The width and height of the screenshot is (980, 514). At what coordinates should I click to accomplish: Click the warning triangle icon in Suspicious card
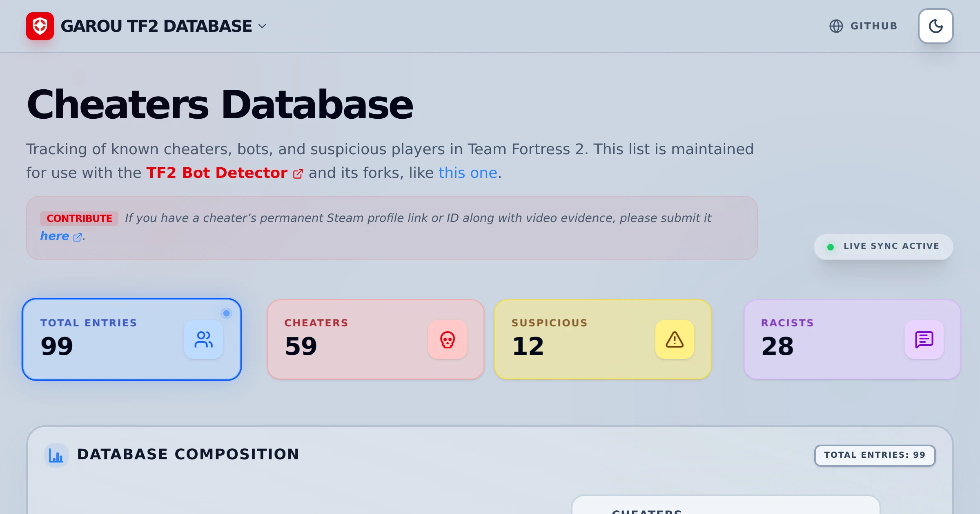(675, 339)
